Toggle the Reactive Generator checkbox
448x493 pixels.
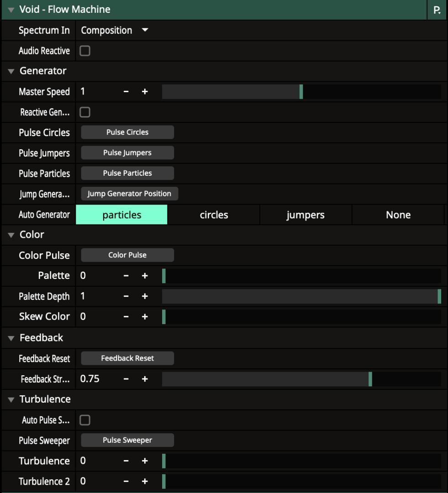pyautogui.click(x=85, y=112)
